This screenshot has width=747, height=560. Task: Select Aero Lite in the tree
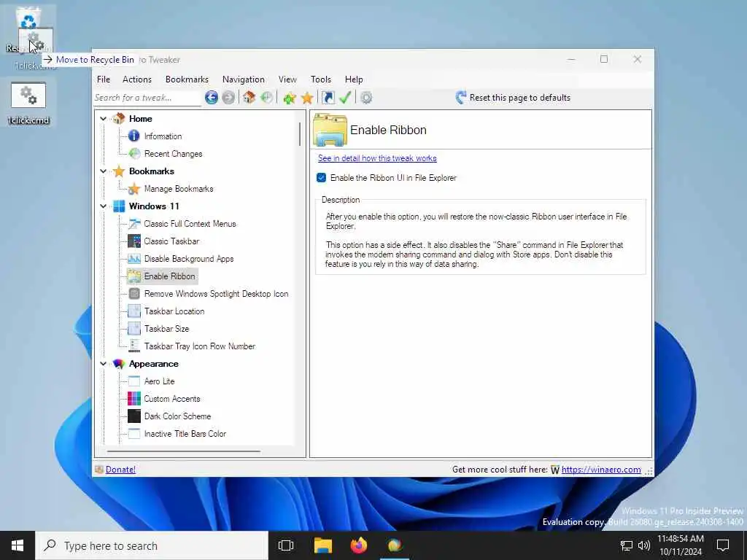(x=160, y=381)
